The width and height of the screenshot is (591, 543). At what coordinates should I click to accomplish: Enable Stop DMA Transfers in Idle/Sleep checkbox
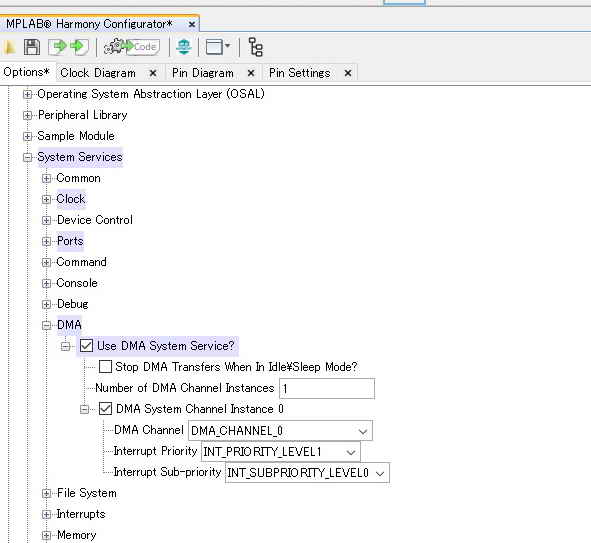[105, 366]
